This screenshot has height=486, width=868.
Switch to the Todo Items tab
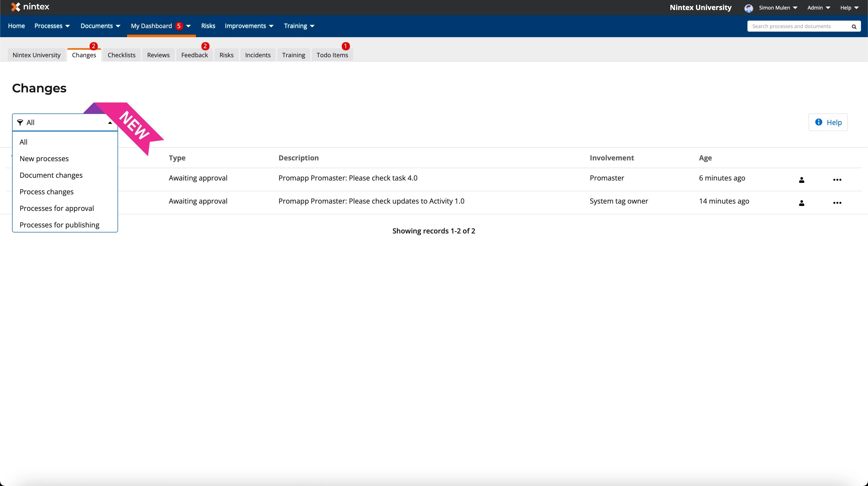[332, 55]
